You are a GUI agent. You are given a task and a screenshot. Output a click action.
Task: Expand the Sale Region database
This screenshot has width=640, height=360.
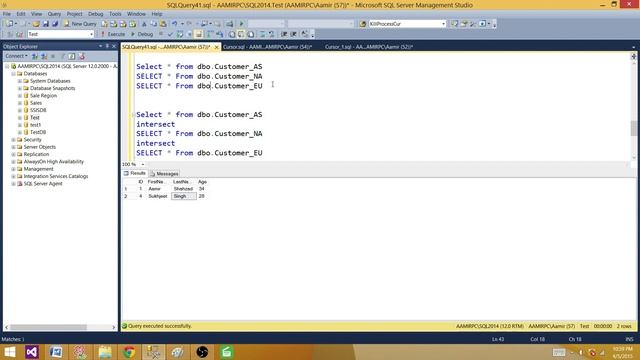point(20,96)
